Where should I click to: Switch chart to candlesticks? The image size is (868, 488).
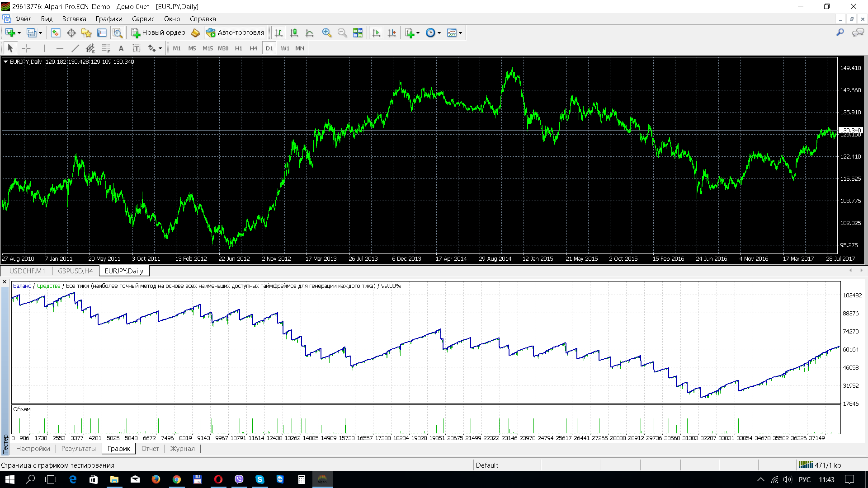(294, 33)
